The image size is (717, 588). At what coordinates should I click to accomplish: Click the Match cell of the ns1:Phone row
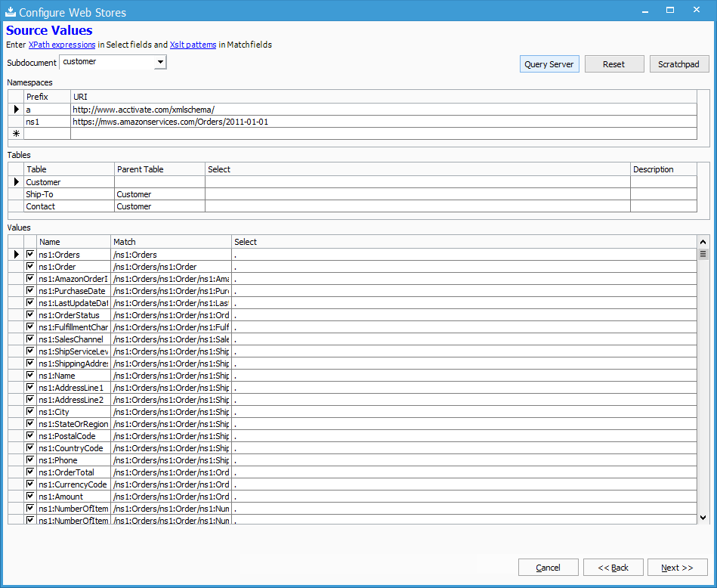click(x=171, y=460)
